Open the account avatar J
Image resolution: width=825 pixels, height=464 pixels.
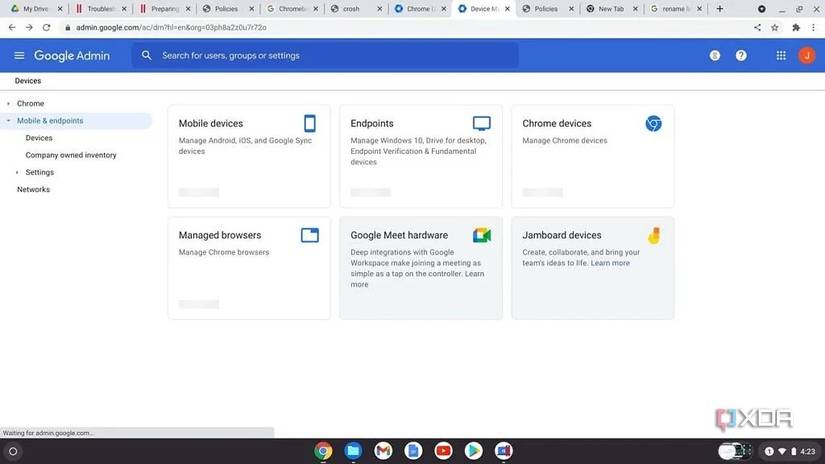(807, 55)
